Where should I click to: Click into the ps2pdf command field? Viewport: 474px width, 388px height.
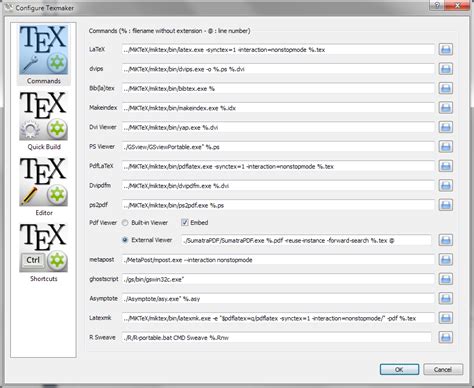click(x=278, y=205)
